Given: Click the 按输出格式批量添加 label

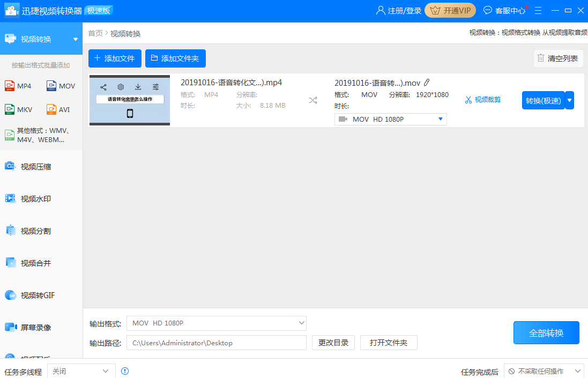Looking at the screenshot, I should point(41,65).
